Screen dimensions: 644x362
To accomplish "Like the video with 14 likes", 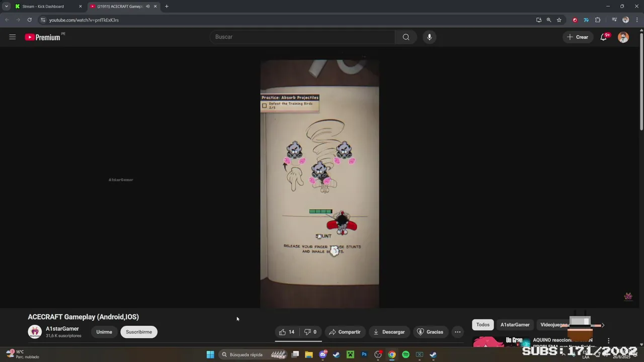I will [x=287, y=332].
